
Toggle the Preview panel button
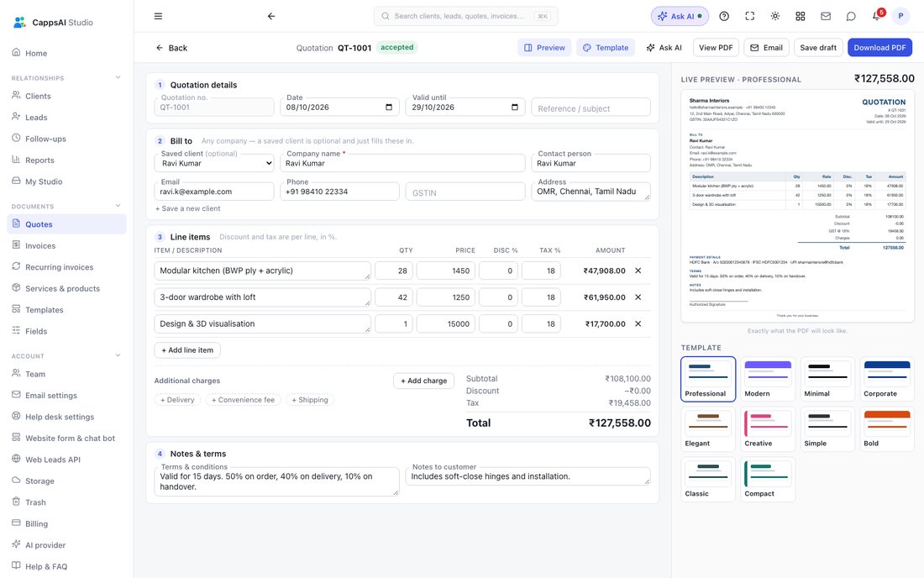[544, 48]
